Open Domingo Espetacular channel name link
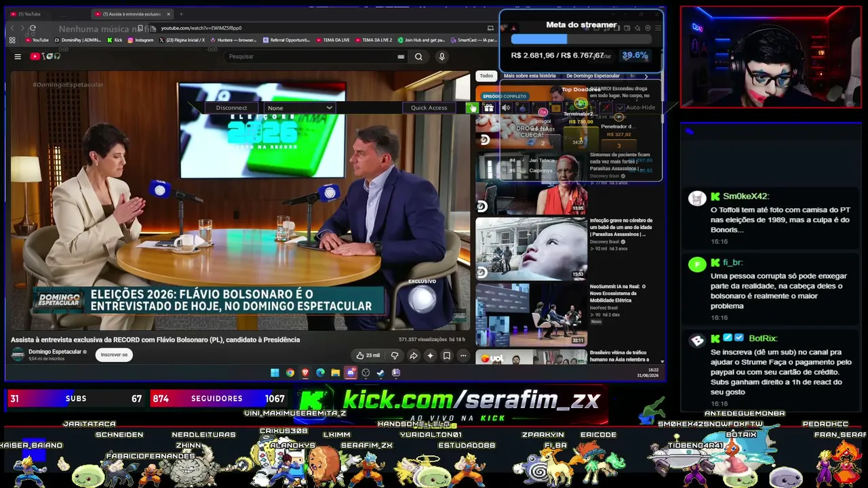This screenshot has width=868, height=488. tap(55, 352)
